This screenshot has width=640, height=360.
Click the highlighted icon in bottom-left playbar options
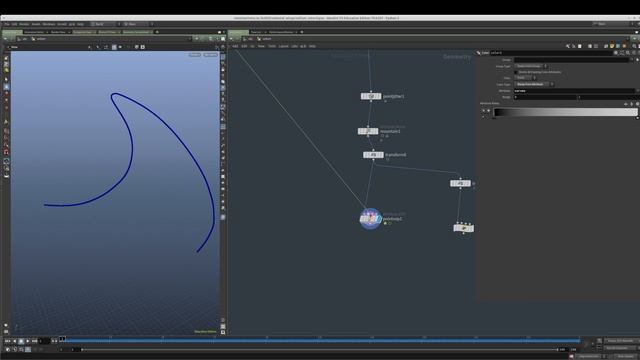[28, 349]
